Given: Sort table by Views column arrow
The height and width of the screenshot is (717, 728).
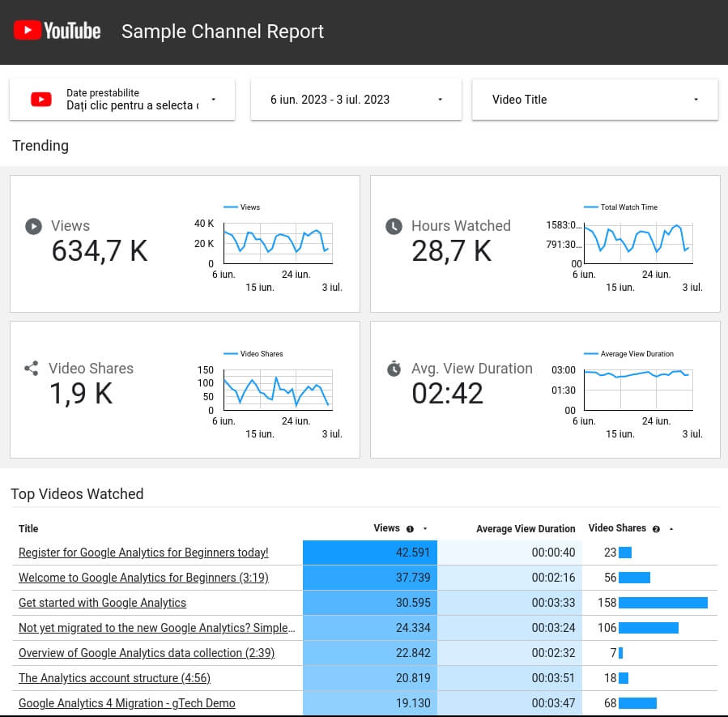Looking at the screenshot, I should click(425, 529).
